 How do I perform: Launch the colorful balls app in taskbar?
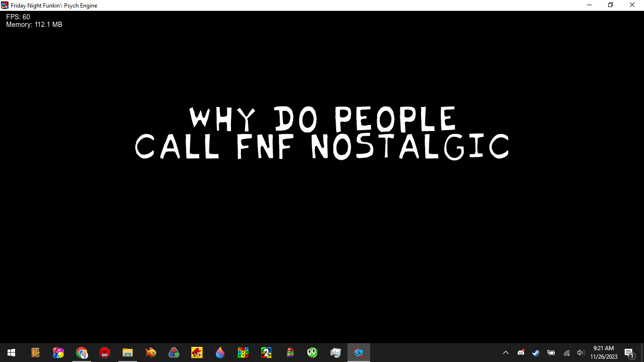pyautogui.click(x=58, y=353)
